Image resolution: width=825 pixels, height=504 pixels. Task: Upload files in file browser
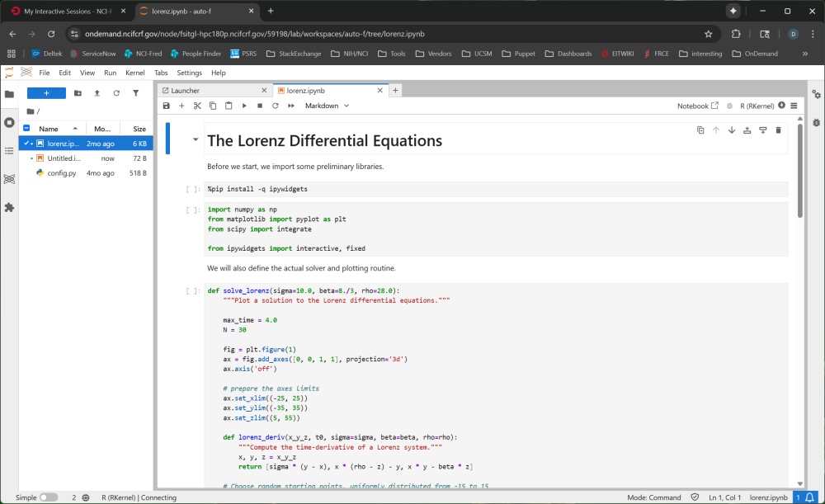(x=97, y=93)
